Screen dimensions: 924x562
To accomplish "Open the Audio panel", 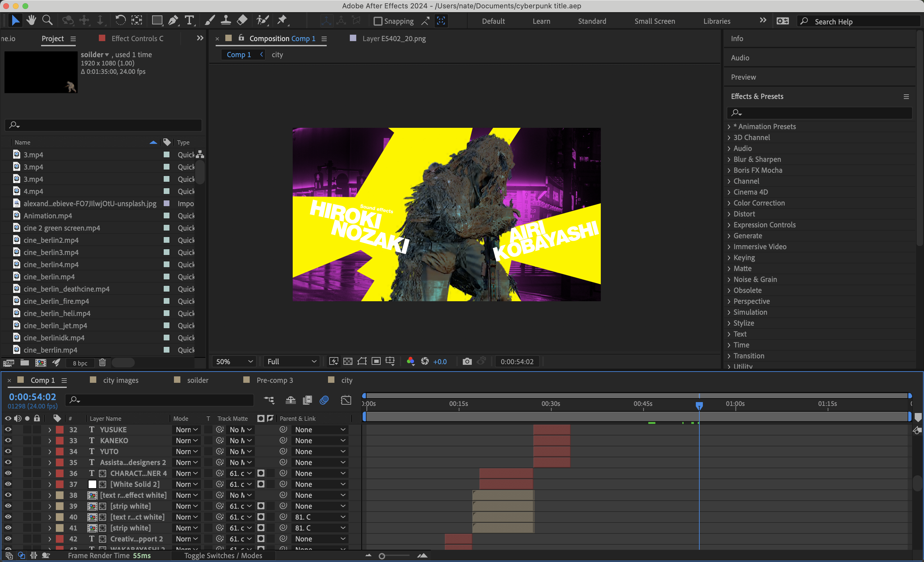I will [x=740, y=58].
